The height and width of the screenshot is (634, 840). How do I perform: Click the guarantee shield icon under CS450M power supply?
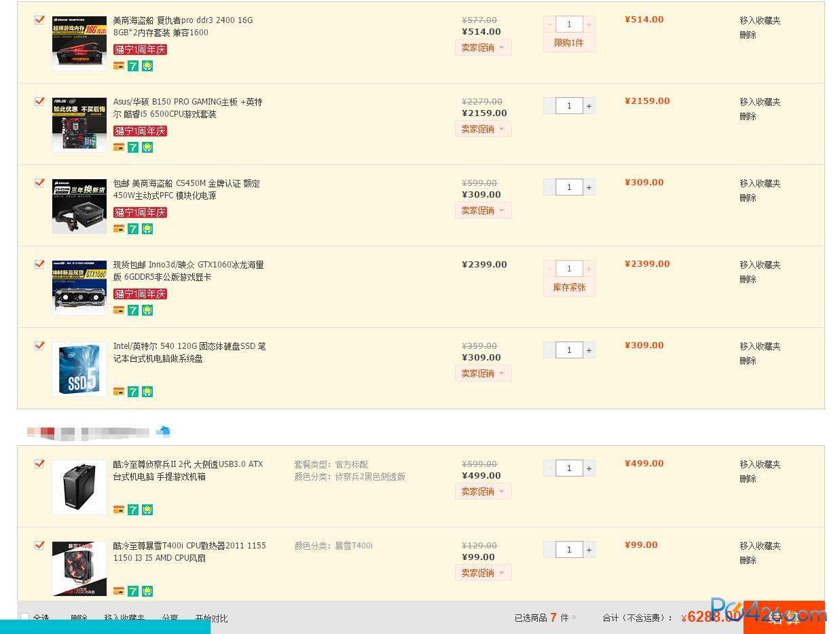(x=147, y=229)
